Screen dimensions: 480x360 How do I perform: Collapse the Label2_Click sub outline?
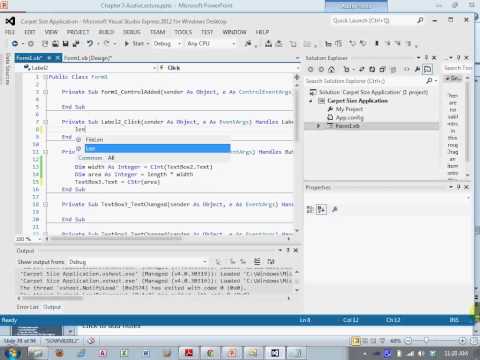click(x=46, y=122)
